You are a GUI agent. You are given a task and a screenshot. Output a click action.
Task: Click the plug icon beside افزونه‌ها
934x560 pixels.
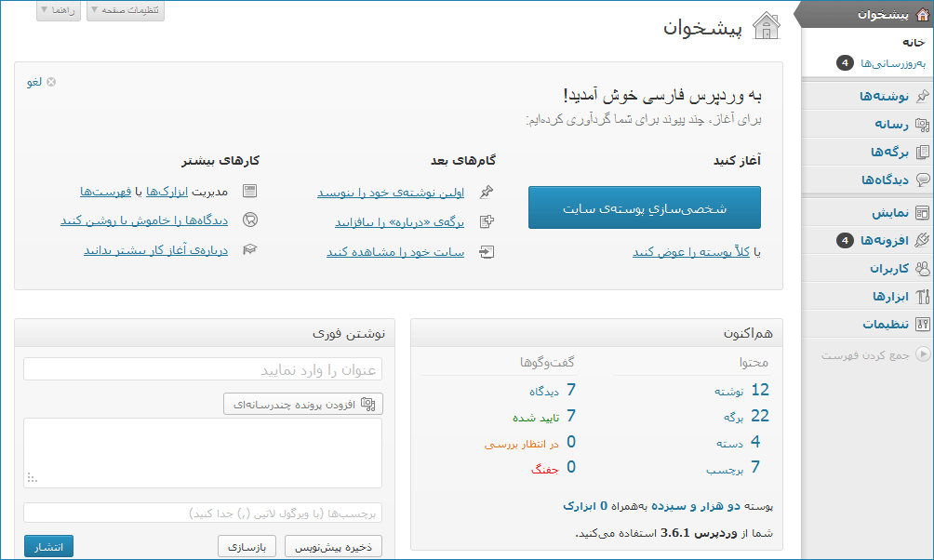(x=922, y=240)
